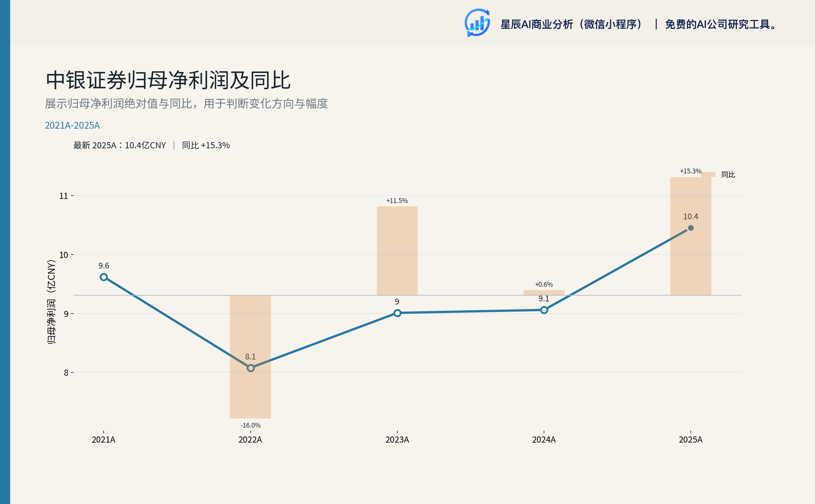Viewport: 815px width, 504px height.
Task: Click the chart title 中银证券归母净利润及同比
Action: [x=168, y=80]
